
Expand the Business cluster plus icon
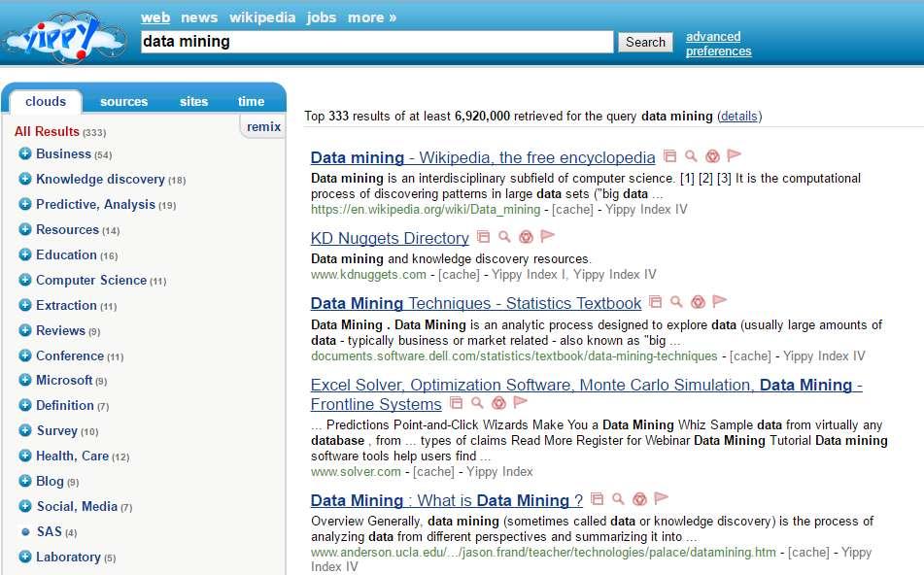click(x=24, y=153)
